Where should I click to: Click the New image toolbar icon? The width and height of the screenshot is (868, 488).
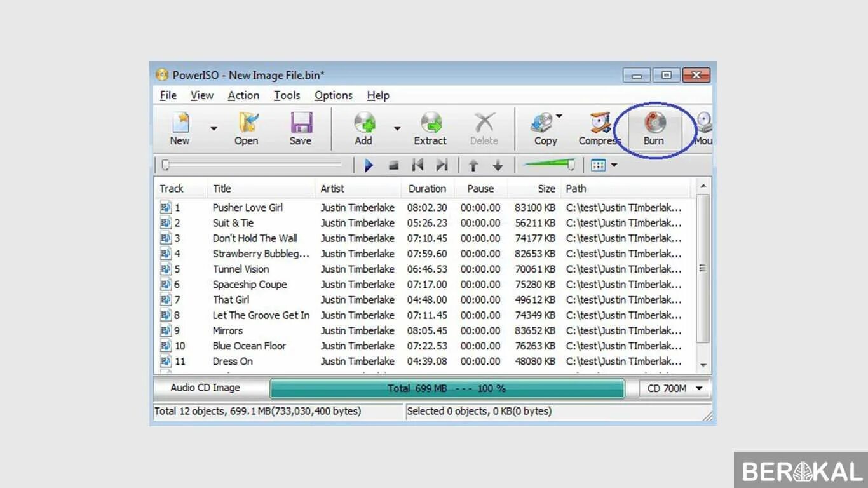[180, 122]
